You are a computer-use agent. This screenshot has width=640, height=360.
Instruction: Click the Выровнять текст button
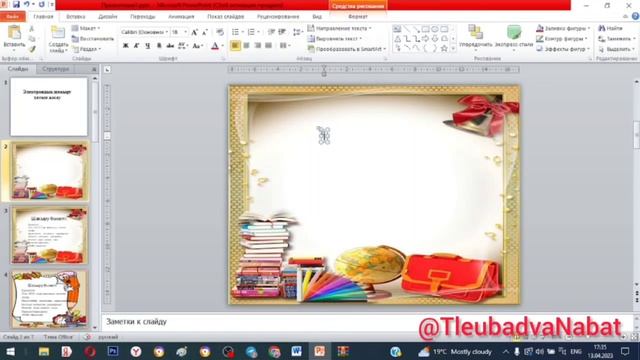335,38
